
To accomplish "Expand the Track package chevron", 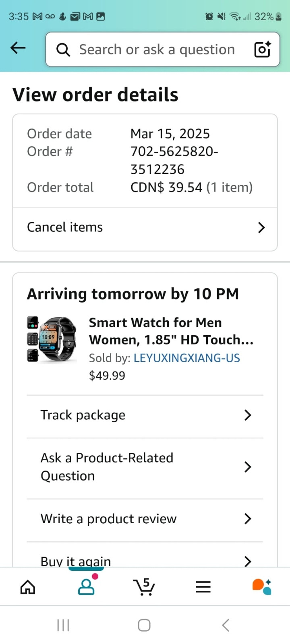I will pos(248,415).
